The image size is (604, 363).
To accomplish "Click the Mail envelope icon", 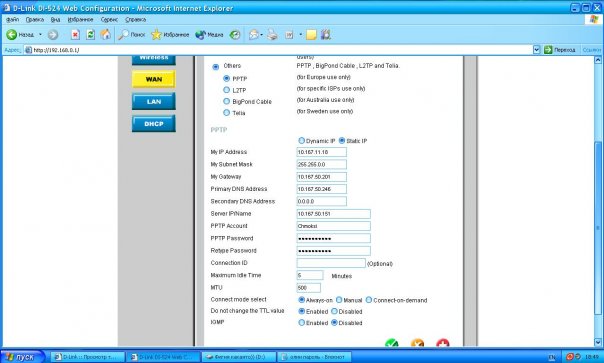I will tap(254, 35).
